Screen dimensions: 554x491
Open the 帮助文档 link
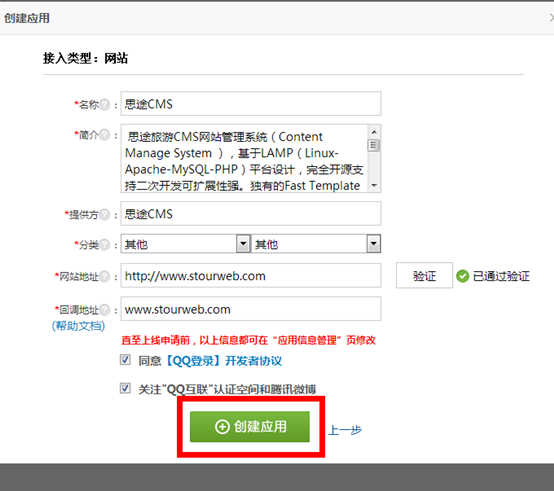[78, 326]
